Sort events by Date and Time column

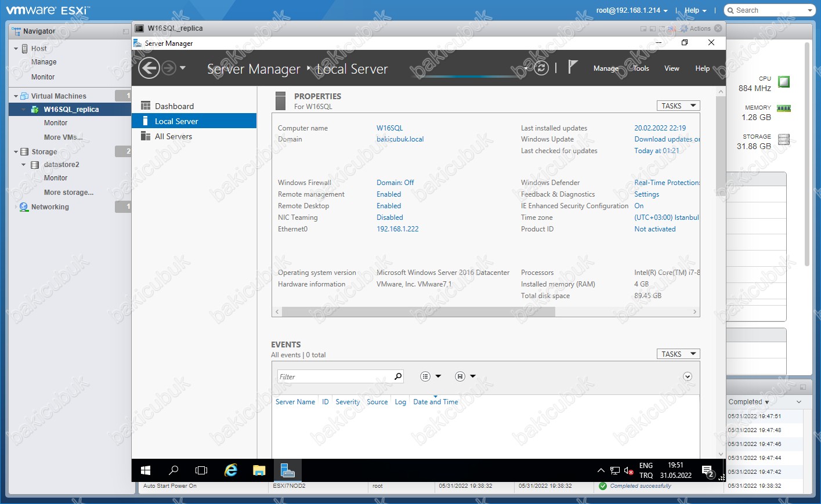pyautogui.click(x=436, y=402)
